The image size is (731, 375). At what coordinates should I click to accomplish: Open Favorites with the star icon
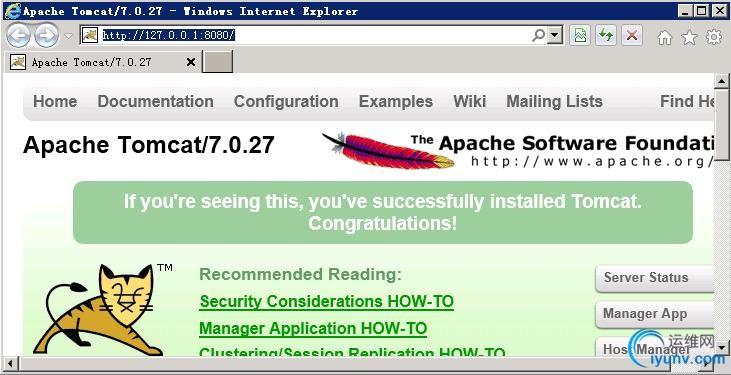[690, 37]
